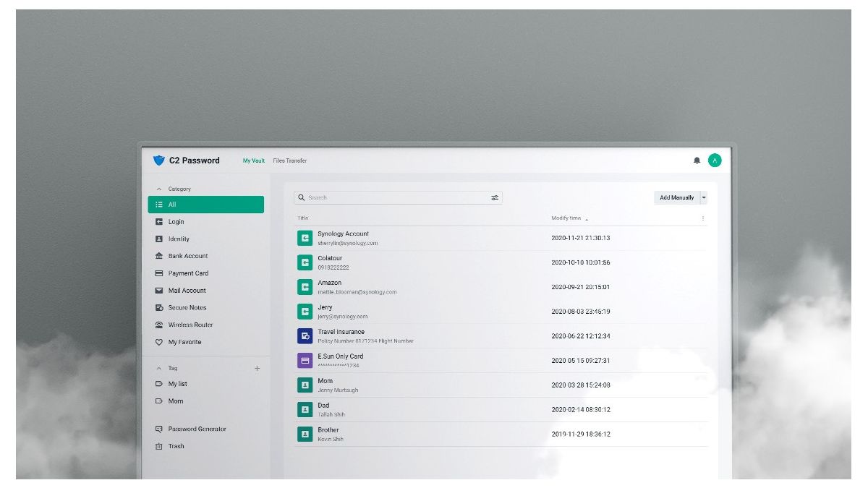Image resolution: width=868 pixels, height=488 pixels.
Task: Expand the Add Manually dropdown arrow
Action: pyautogui.click(x=704, y=197)
